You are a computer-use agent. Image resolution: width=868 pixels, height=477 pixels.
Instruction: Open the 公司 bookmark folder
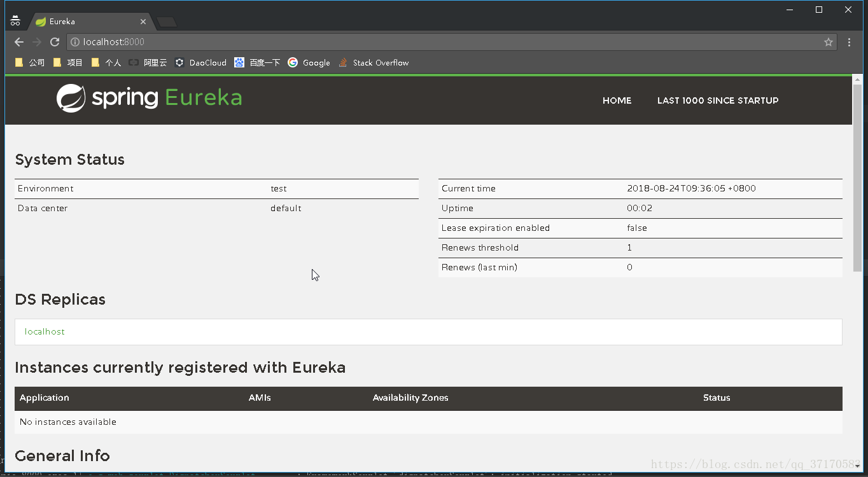29,62
